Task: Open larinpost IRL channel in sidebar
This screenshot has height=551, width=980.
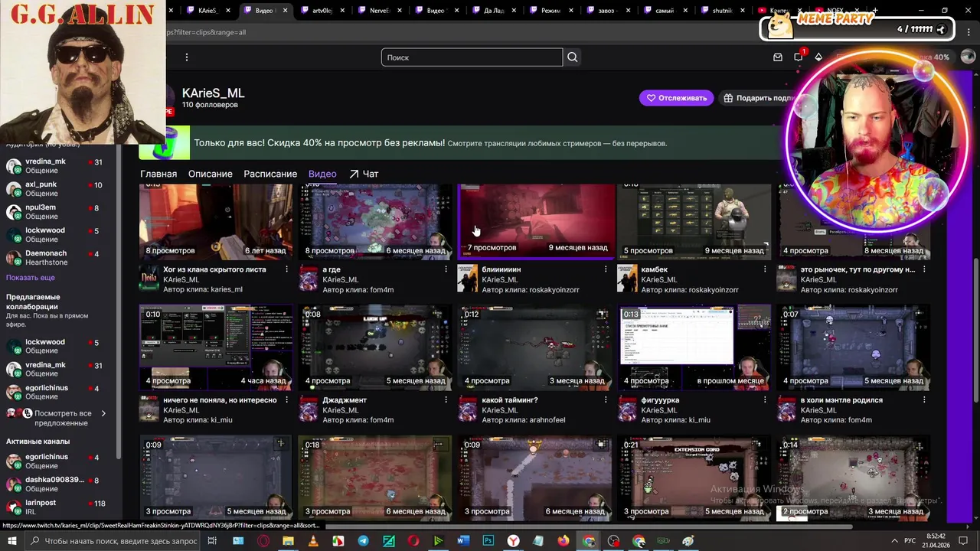Action: click(x=57, y=507)
